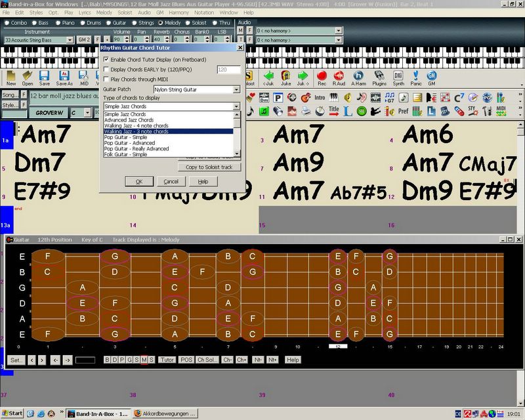Click the Panic exclamation icon
This screenshot has height=420, width=525.
click(x=416, y=78)
